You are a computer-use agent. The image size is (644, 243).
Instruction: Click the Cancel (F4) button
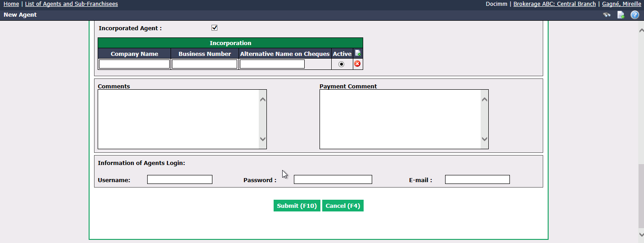343,206
